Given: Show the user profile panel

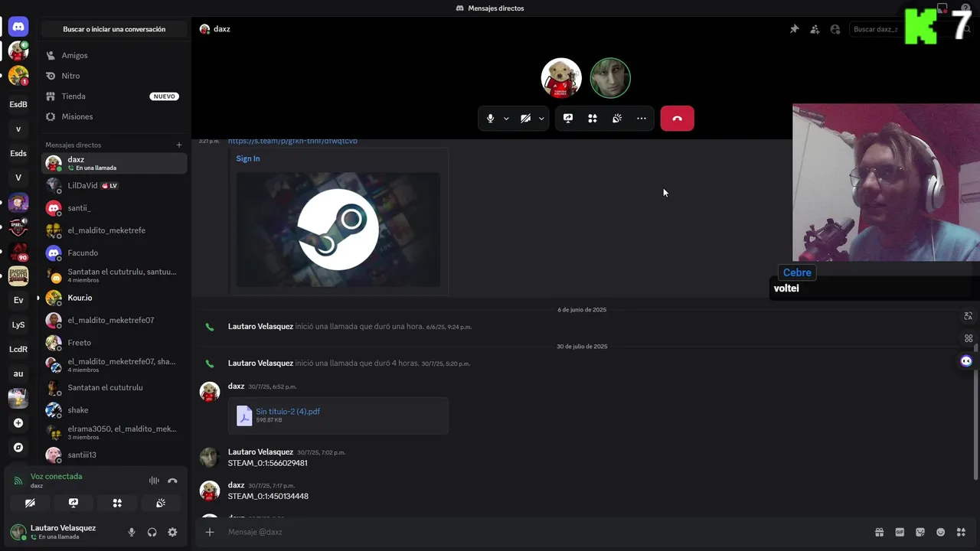Looking at the screenshot, I should coord(835,29).
